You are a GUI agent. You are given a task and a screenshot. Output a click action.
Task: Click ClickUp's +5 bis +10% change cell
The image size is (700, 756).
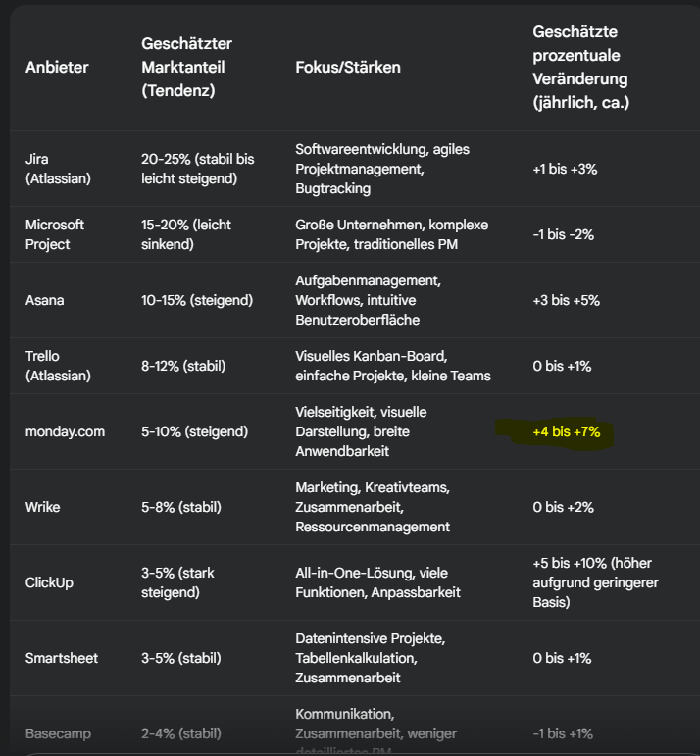[x=593, y=582]
